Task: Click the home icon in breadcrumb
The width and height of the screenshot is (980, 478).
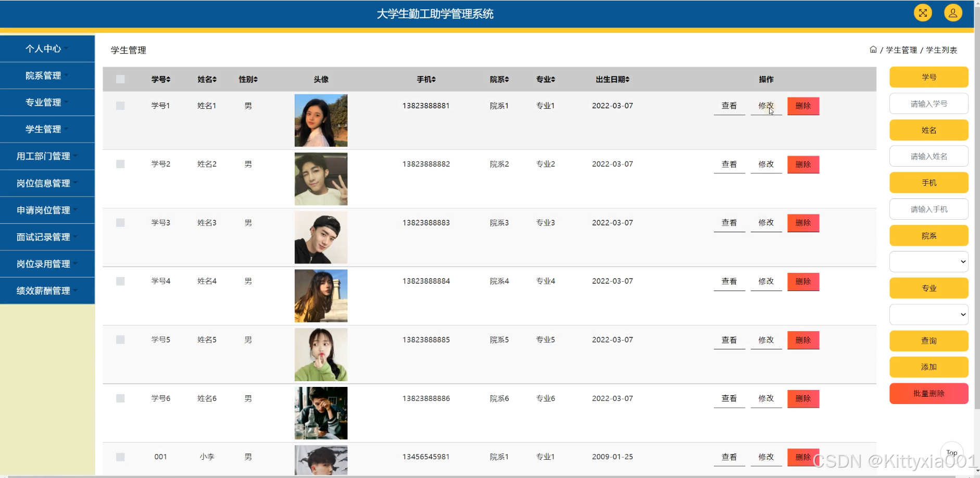Action: click(873, 49)
